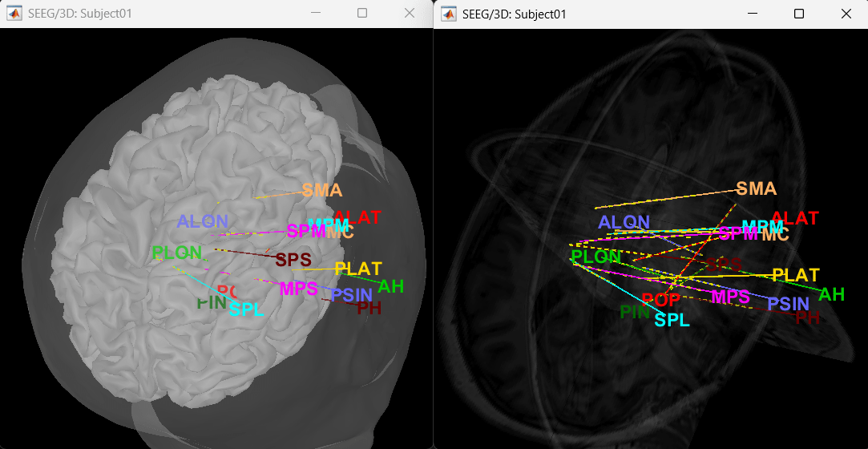This screenshot has height=449, width=868.
Task: Click the MATLAB icon in the left window title bar
Action: point(14,14)
